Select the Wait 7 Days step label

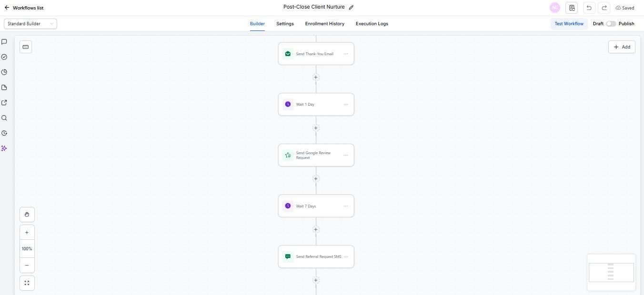pos(306,206)
